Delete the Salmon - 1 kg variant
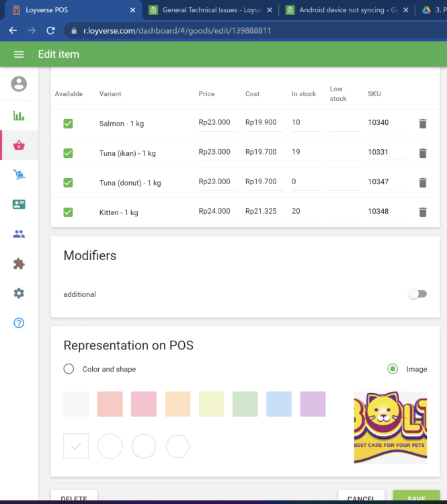This screenshot has width=447, height=504. (x=422, y=124)
